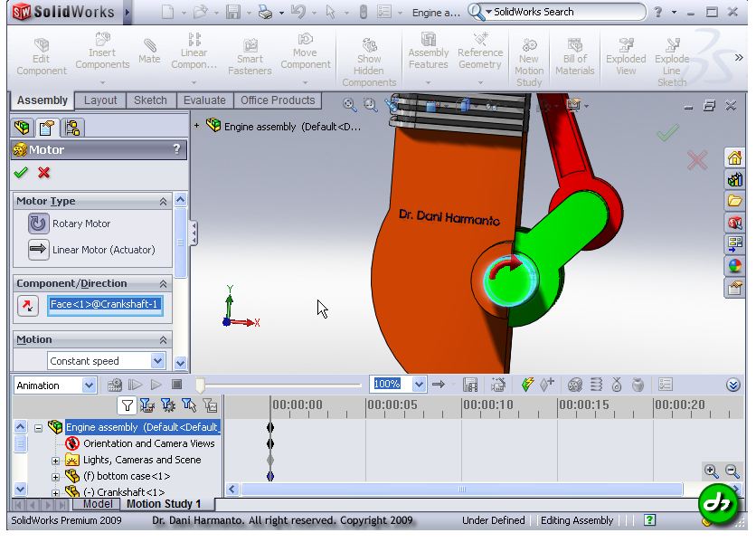Accept motor with green checkmark in panel
Viewport: 756px width, 552px height.
pyautogui.click(x=21, y=172)
